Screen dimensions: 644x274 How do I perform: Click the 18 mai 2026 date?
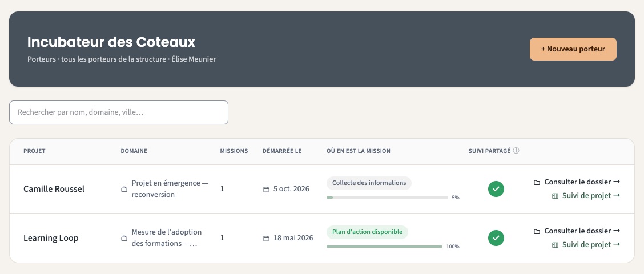point(293,238)
